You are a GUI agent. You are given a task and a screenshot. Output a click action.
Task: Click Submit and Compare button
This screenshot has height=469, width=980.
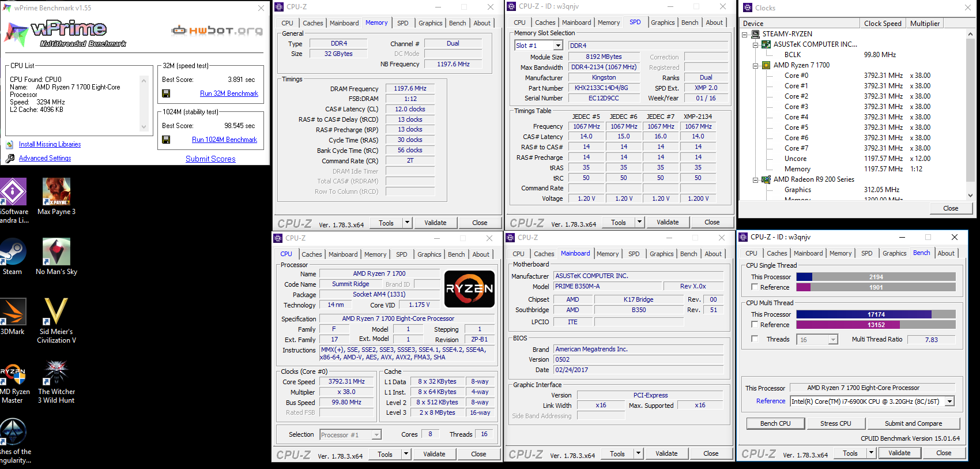(x=914, y=423)
